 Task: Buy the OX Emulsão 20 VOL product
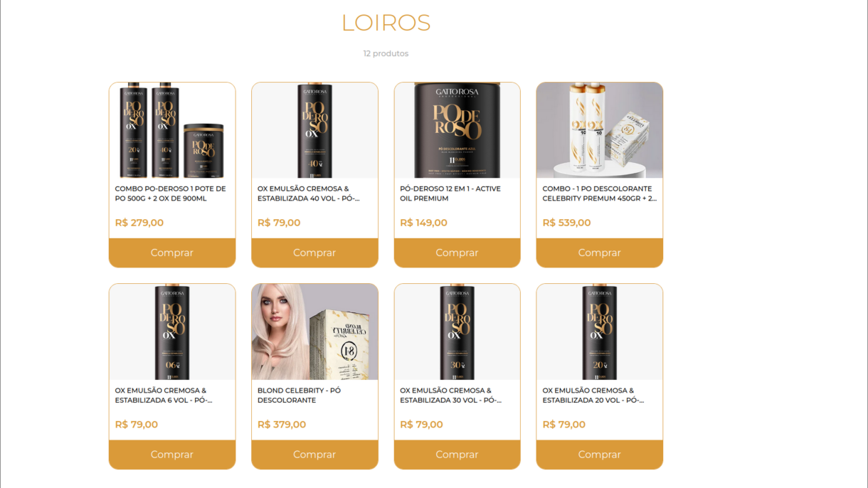[x=599, y=455]
